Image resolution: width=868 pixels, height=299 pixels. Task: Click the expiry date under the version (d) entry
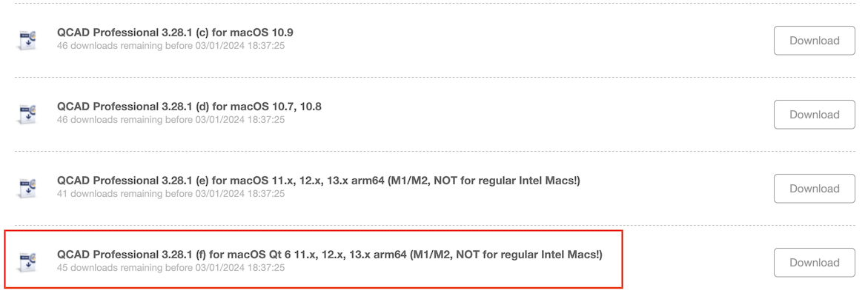240,120
